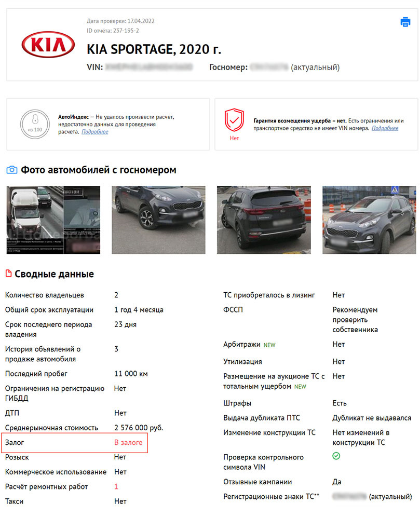Click the document icon by Сводные данные
Screen dimensions: 420x517
pyautogui.click(x=9, y=274)
